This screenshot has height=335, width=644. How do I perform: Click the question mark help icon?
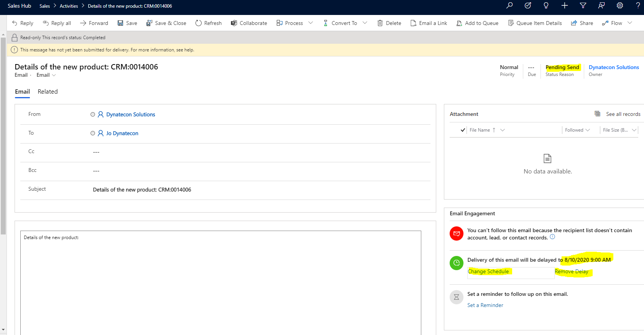(638, 5)
